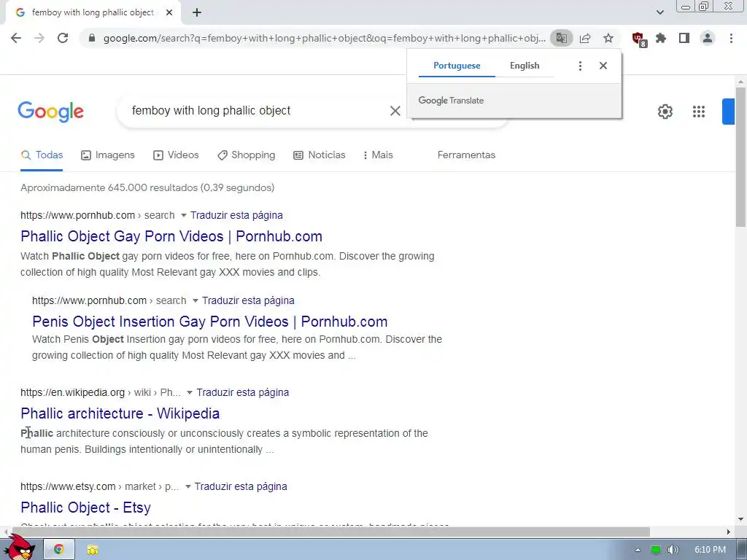The width and height of the screenshot is (747, 560).
Task: Open Google quick settings gear
Action: click(x=665, y=112)
